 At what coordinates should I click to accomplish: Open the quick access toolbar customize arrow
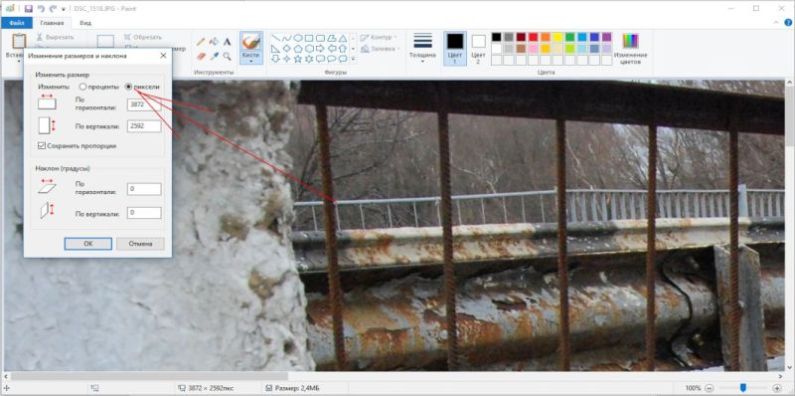point(63,9)
